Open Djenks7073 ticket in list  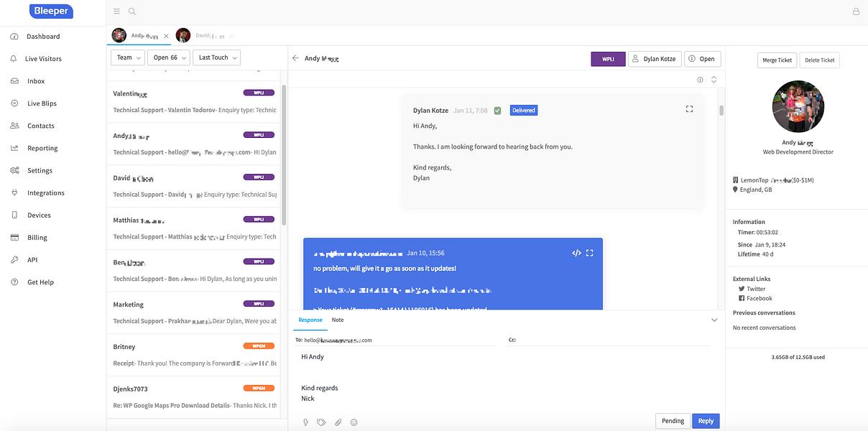[x=194, y=397]
